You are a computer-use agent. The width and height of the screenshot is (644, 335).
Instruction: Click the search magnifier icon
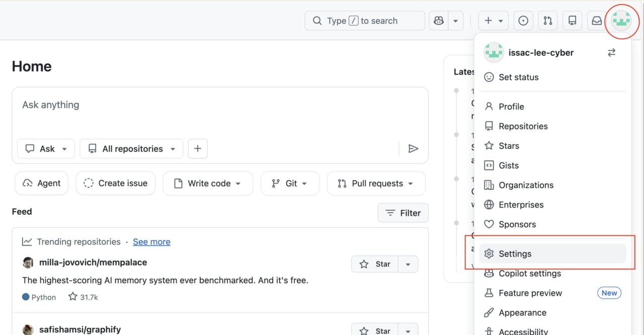[x=317, y=21]
